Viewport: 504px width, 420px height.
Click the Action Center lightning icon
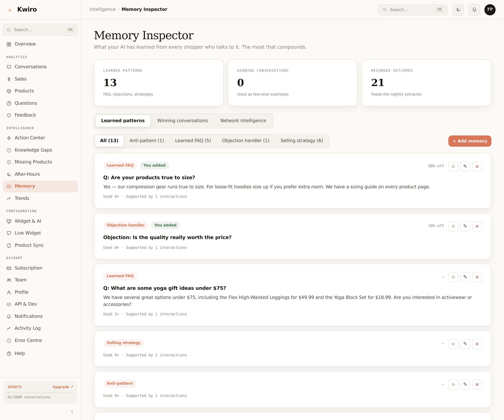(x=9, y=138)
